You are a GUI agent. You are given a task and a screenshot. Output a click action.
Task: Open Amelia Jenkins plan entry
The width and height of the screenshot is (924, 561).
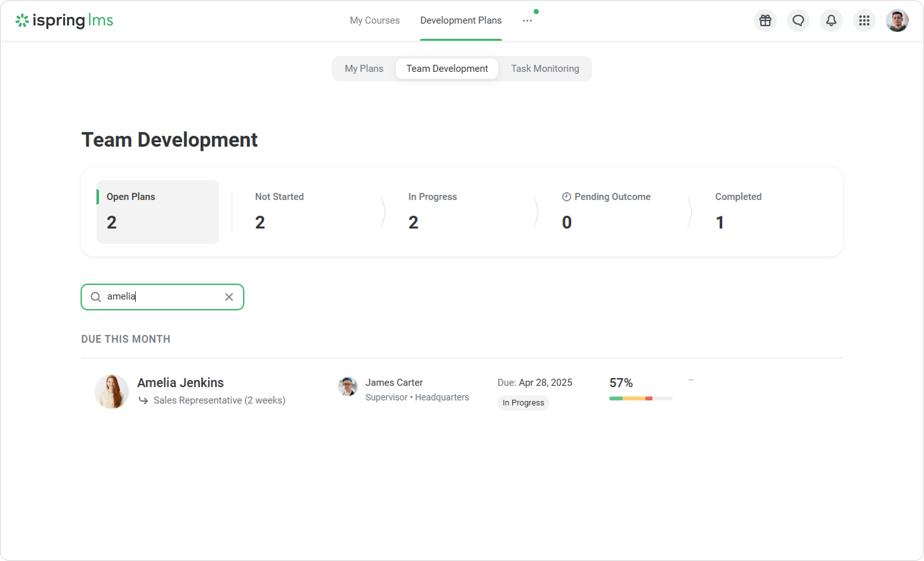180,383
